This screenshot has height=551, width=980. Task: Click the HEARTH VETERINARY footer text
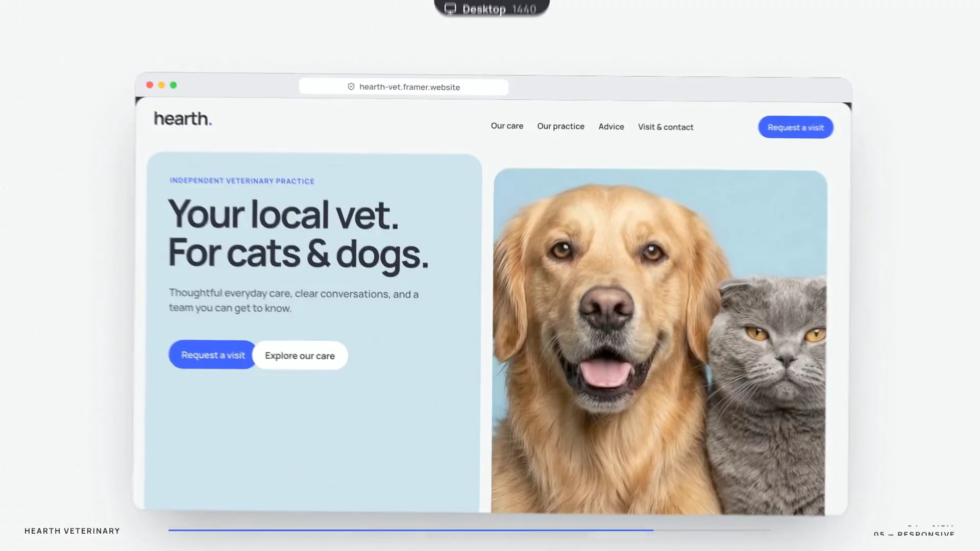click(72, 531)
